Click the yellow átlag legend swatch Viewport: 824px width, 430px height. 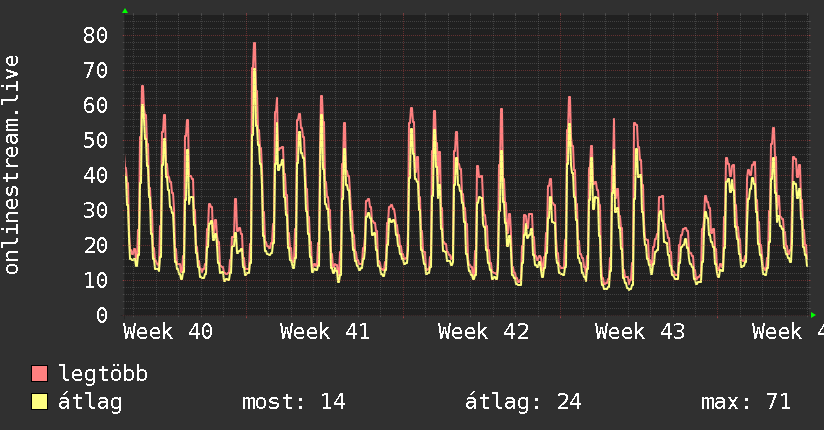click(39, 402)
